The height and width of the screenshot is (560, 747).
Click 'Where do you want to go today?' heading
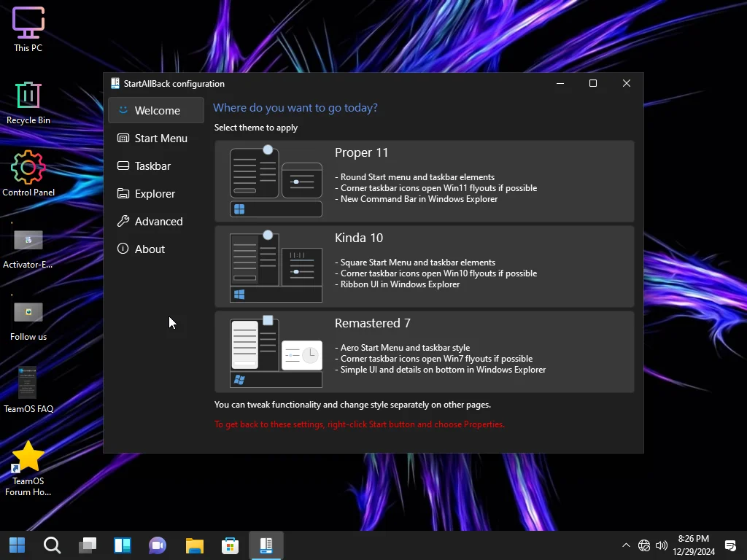295,108
